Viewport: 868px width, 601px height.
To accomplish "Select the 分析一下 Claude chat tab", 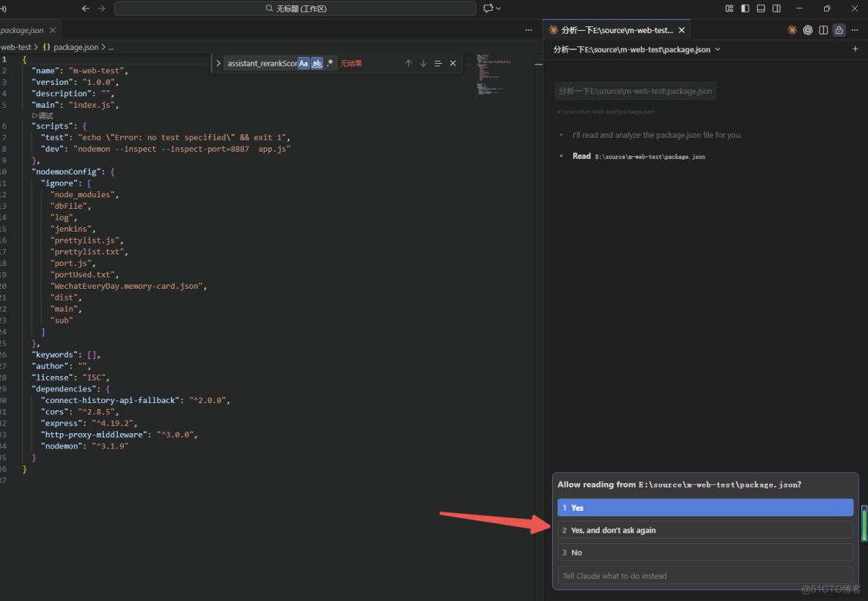I will click(x=616, y=30).
